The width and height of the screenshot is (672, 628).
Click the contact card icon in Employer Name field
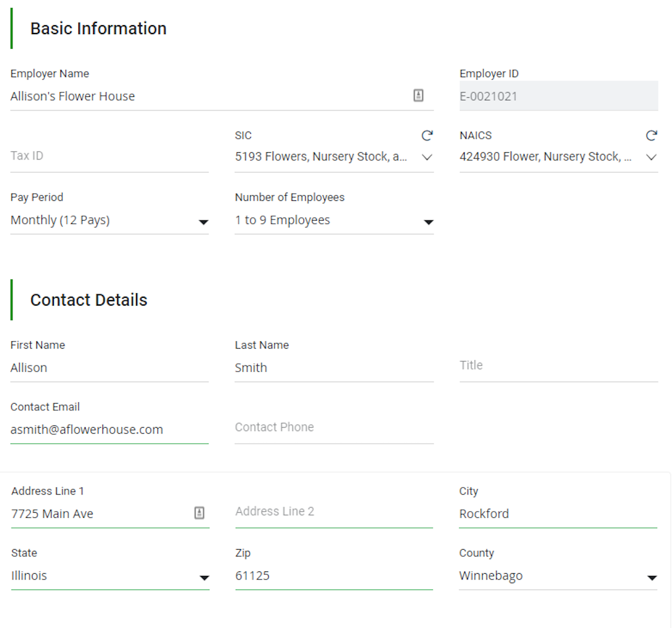click(418, 95)
